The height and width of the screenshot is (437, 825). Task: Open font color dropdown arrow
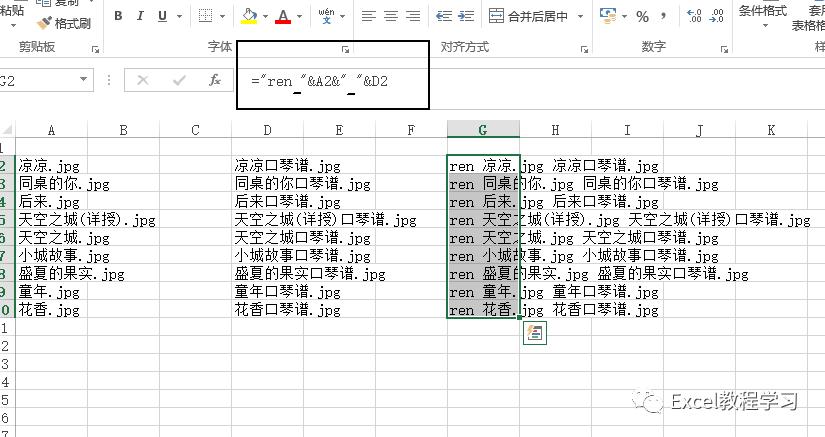[x=299, y=16]
